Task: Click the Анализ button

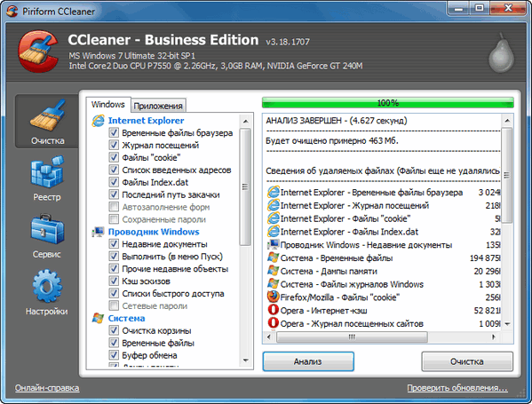Action: (308, 361)
